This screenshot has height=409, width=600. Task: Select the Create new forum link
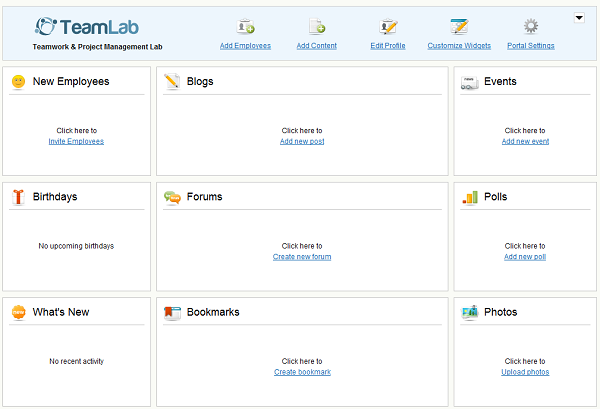(x=302, y=257)
